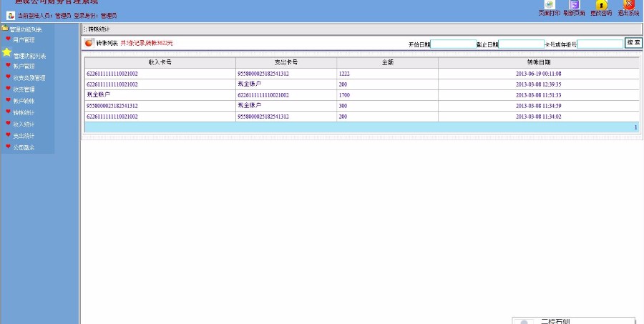The width and height of the screenshot is (644, 324).
Task: Go to 收支管理 in the sidebar
Action: [x=24, y=89]
